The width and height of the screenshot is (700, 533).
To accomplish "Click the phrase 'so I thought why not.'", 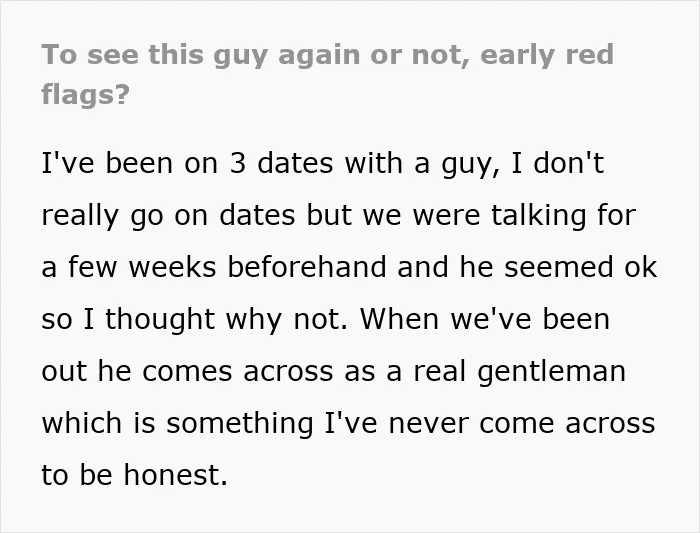I will (x=195, y=320).
